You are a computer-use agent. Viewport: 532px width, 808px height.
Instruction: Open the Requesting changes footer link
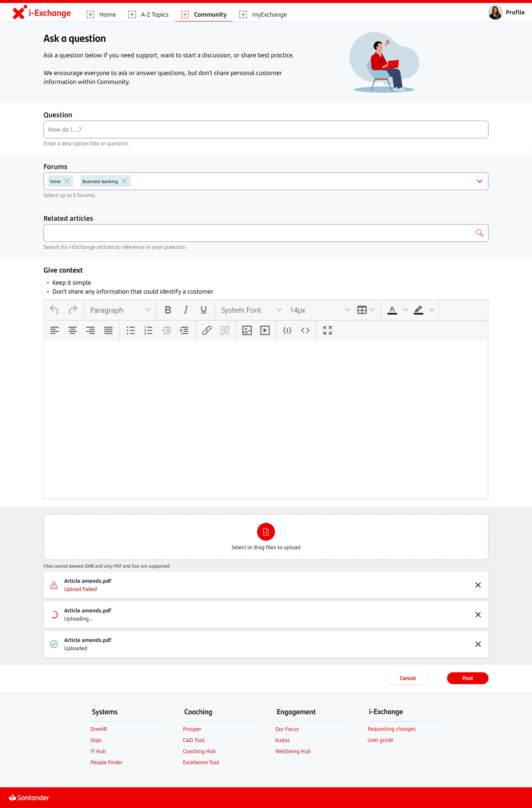pos(392,729)
